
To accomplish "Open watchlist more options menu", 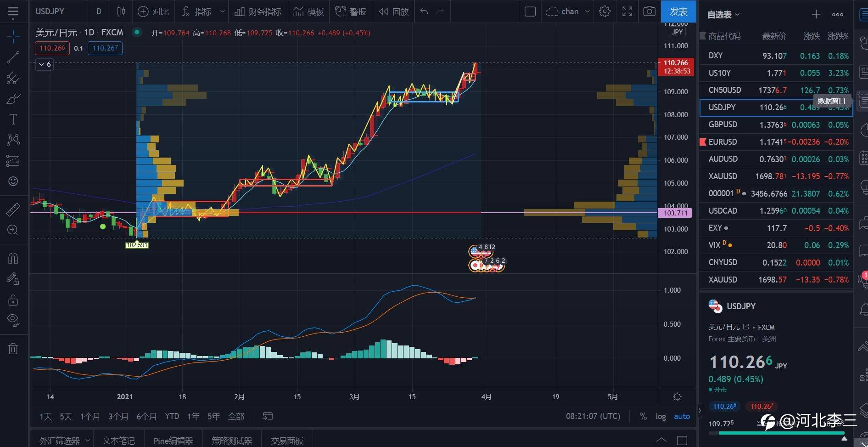I will (x=838, y=15).
